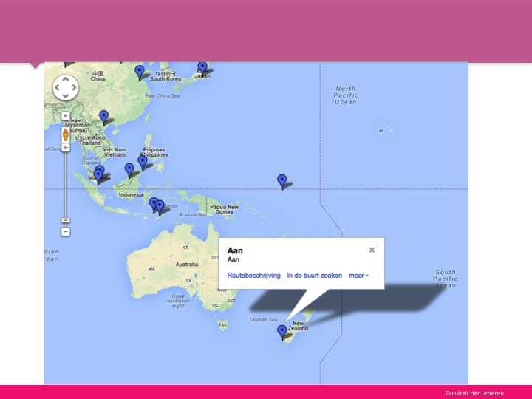Viewport: 532px width, 399px height.
Task: Expand the 'meer' dropdown in the info window
Action: point(358,276)
